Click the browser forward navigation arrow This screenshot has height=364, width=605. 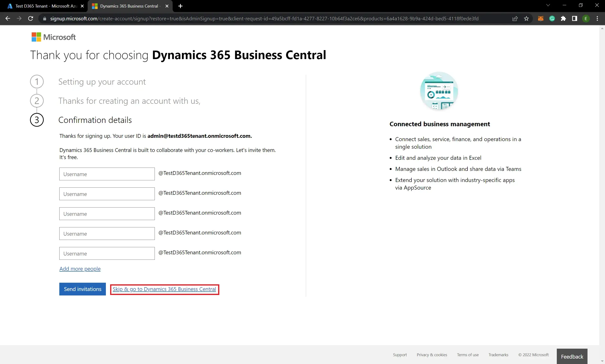coord(19,19)
